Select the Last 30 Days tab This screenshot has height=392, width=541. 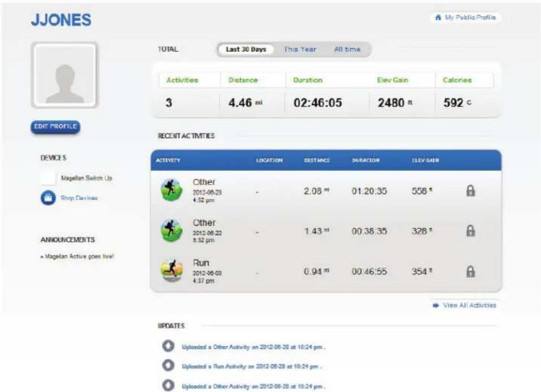(246, 49)
